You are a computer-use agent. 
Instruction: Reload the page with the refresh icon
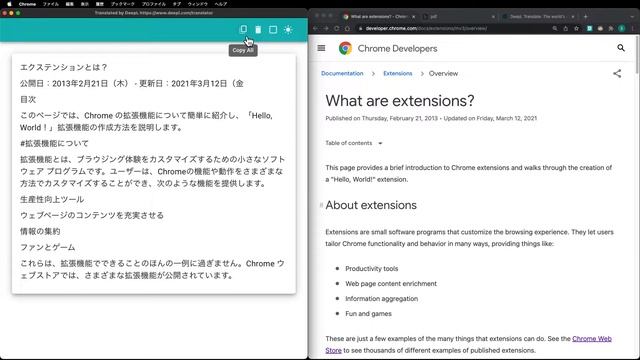336,28
